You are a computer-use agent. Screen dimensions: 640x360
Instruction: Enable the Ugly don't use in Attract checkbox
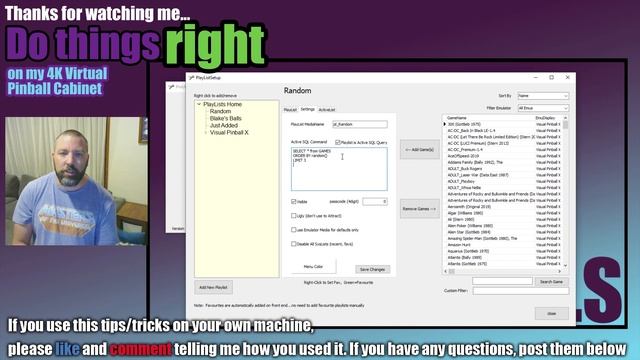(293, 216)
